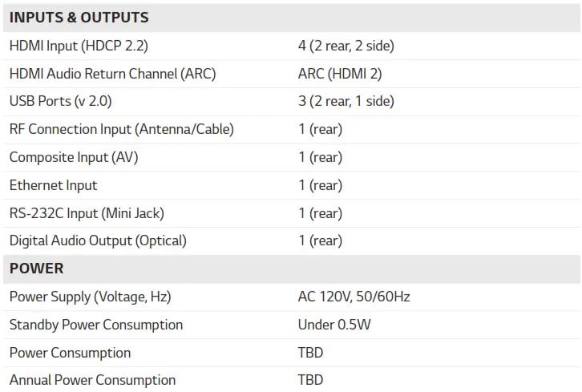Image resolution: width=582 pixels, height=392 pixels.
Task: Select the Annual Power Consumption TBD value
Action: click(x=310, y=380)
